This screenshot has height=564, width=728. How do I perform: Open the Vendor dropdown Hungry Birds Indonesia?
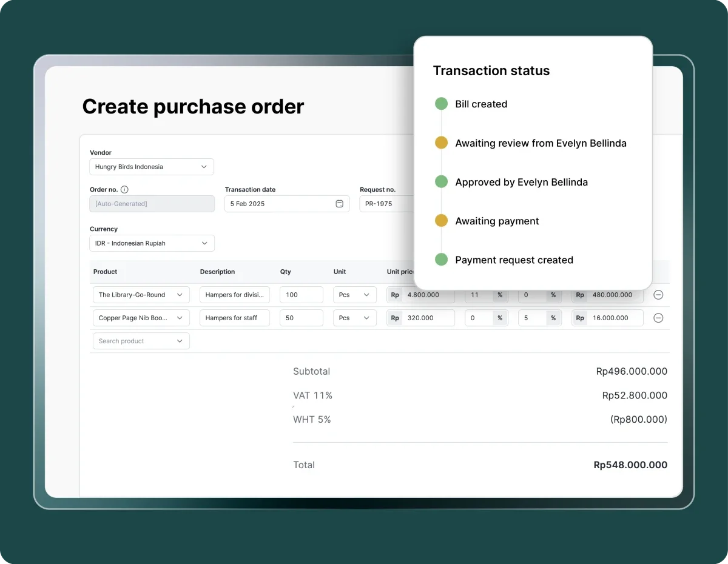point(152,167)
